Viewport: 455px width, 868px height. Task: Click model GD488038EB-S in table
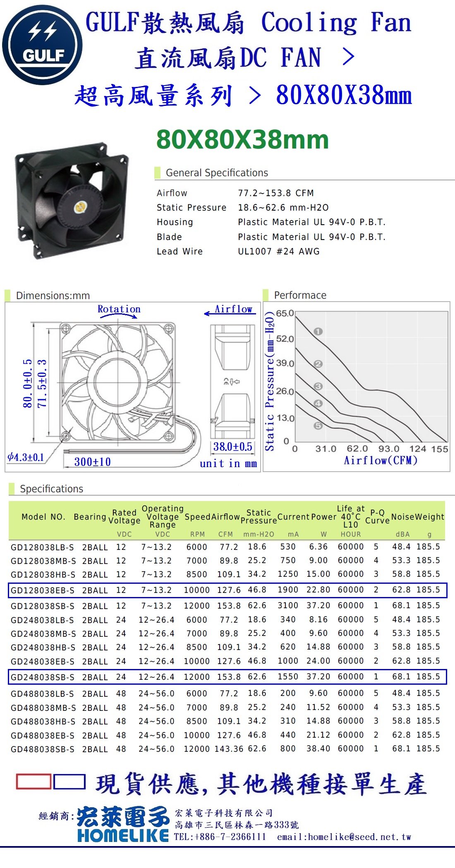[43, 735]
